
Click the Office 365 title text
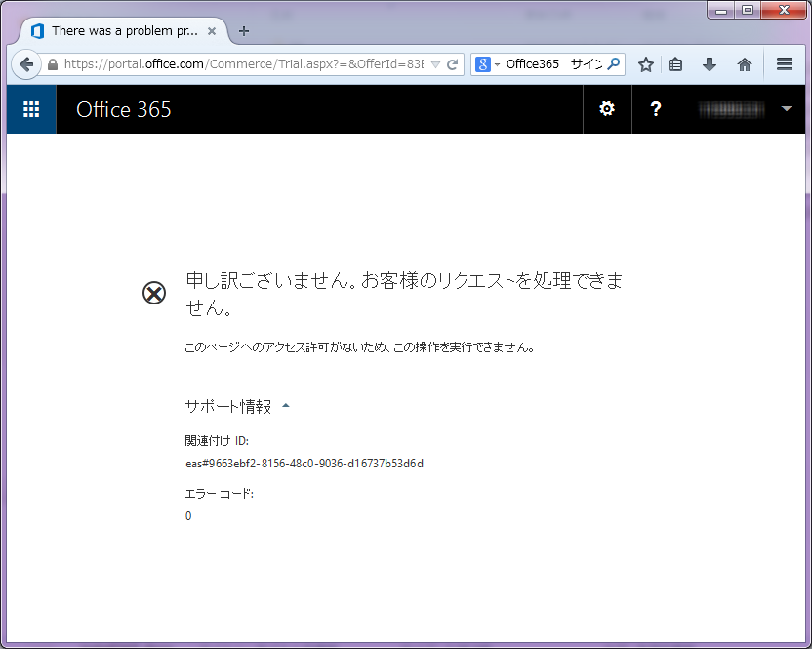pos(124,110)
